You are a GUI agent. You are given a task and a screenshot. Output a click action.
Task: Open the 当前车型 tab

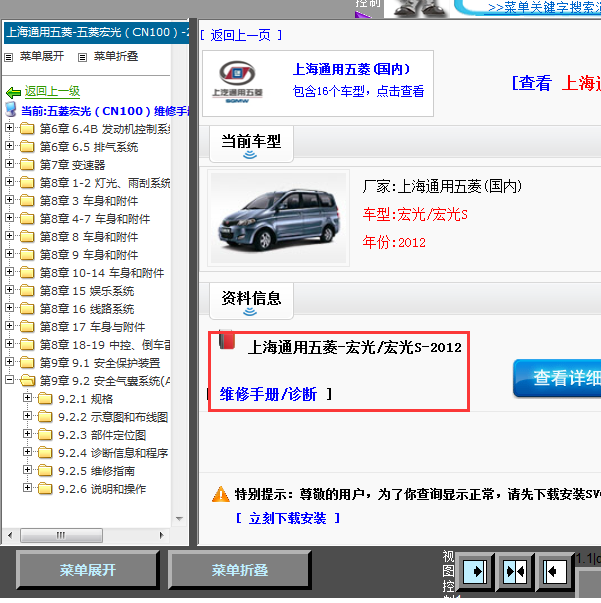(251, 144)
